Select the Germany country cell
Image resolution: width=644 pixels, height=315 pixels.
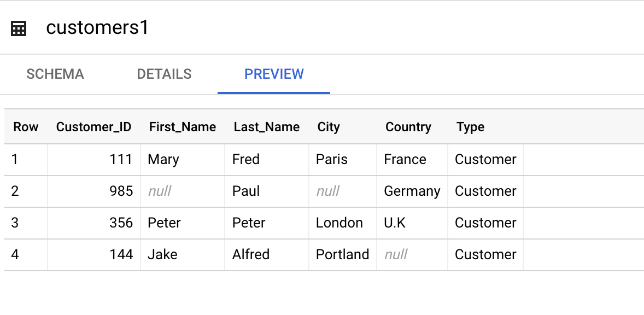tap(412, 191)
